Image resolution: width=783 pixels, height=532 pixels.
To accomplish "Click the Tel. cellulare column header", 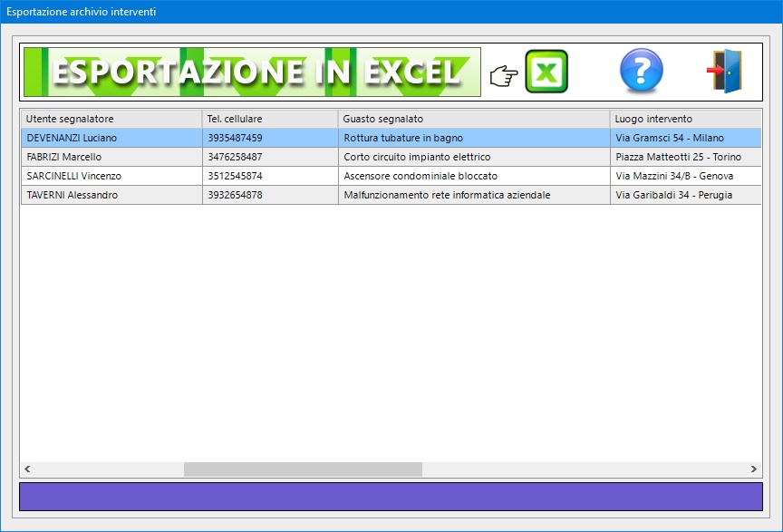I will coord(270,119).
